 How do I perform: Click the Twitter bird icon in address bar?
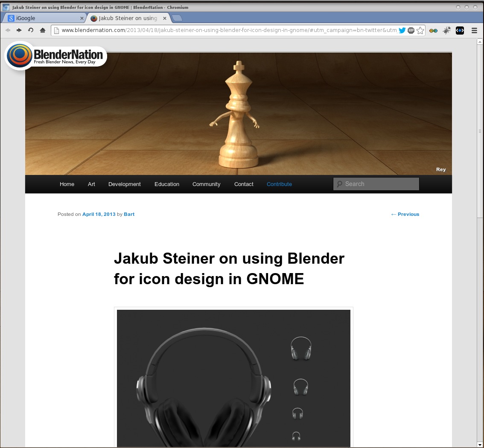pos(402,30)
